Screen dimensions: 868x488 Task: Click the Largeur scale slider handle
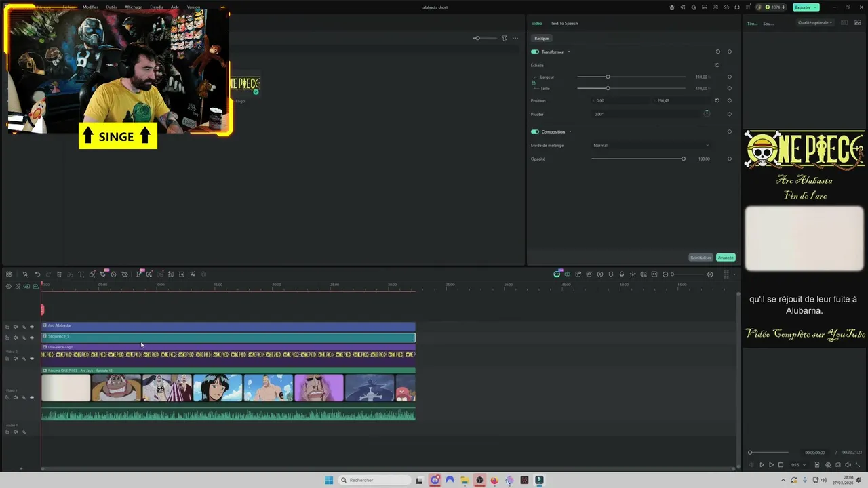point(608,77)
